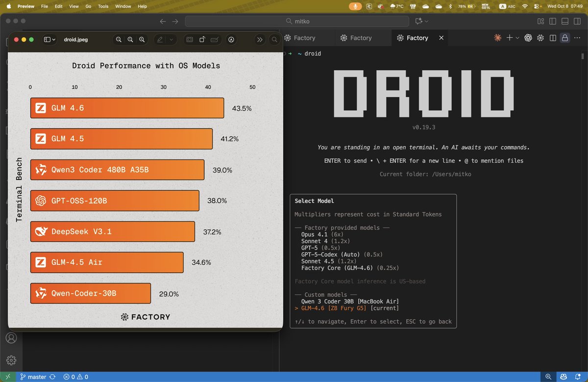Click master branch in status bar

(33, 377)
